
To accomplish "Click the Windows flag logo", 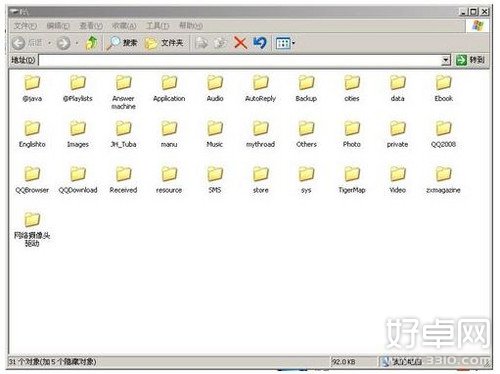I will pyautogui.click(x=477, y=26).
